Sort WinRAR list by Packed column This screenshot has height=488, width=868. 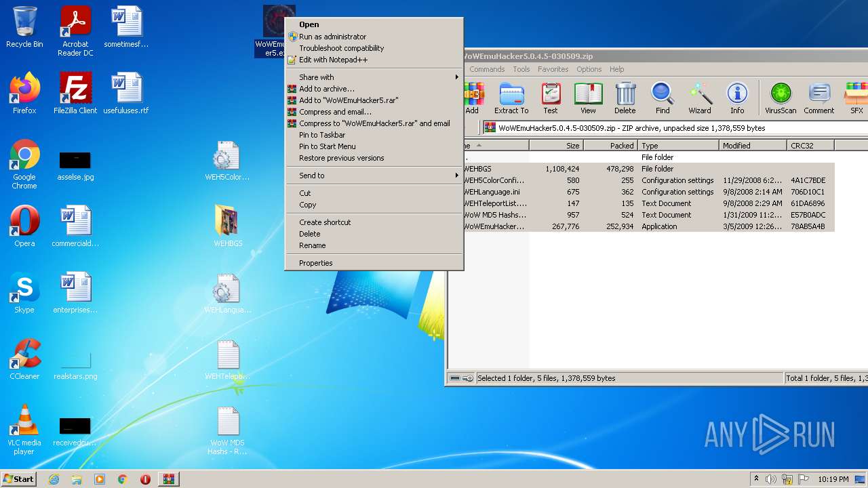(610, 146)
